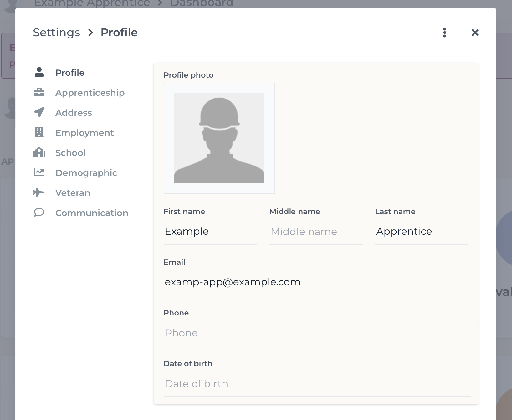Screen dimensions: 512x420
Task: Click the Apprenticeship briefcase icon
Action: [39, 92]
